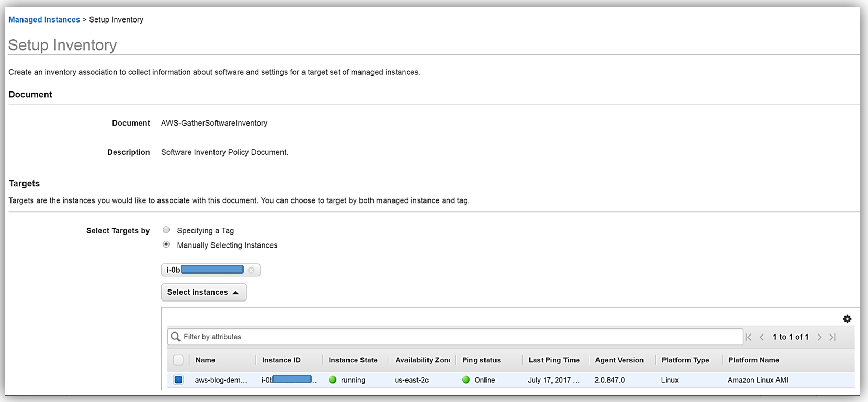Open the Managed Instances breadcrumb link

click(x=44, y=20)
